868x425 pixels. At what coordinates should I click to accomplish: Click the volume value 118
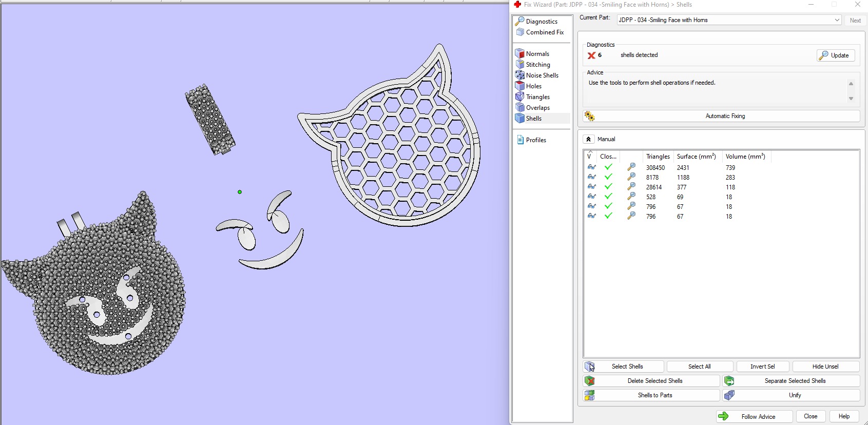click(x=730, y=187)
